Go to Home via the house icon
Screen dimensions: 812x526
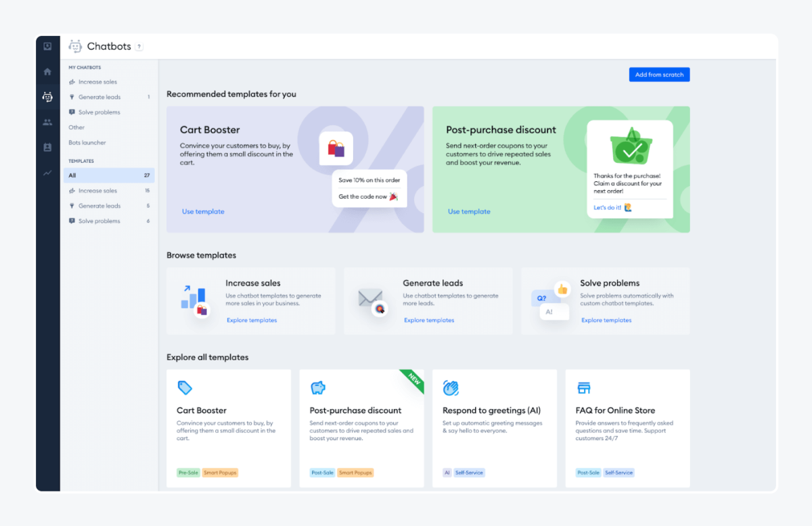point(47,71)
